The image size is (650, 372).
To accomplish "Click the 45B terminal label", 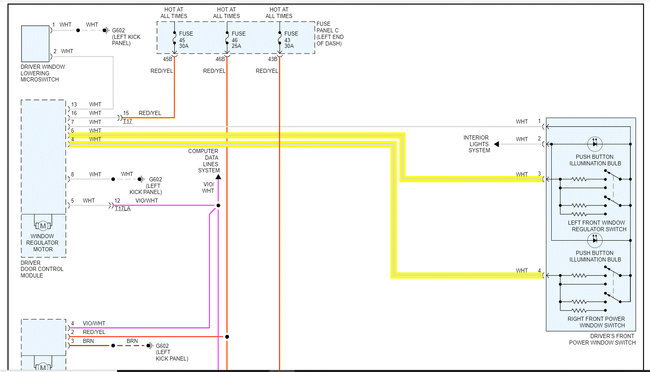I will pyautogui.click(x=167, y=59).
